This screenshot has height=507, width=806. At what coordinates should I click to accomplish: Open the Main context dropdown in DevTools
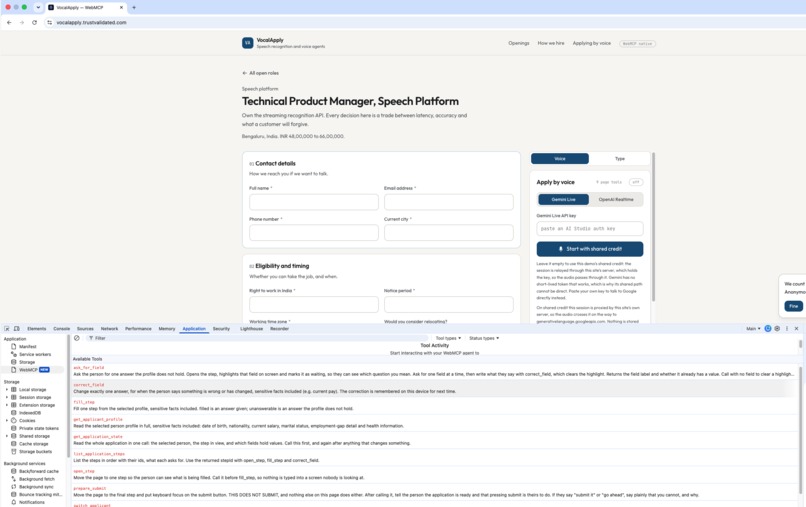(753, 329)
